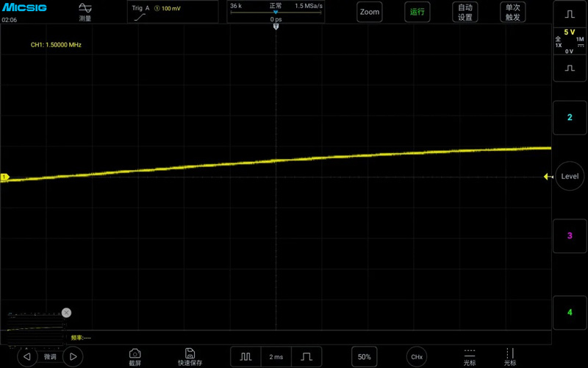Fine-tune left with the 微调 arrow
The width and height of the screenshot is (588, 368).
[27, 357]
